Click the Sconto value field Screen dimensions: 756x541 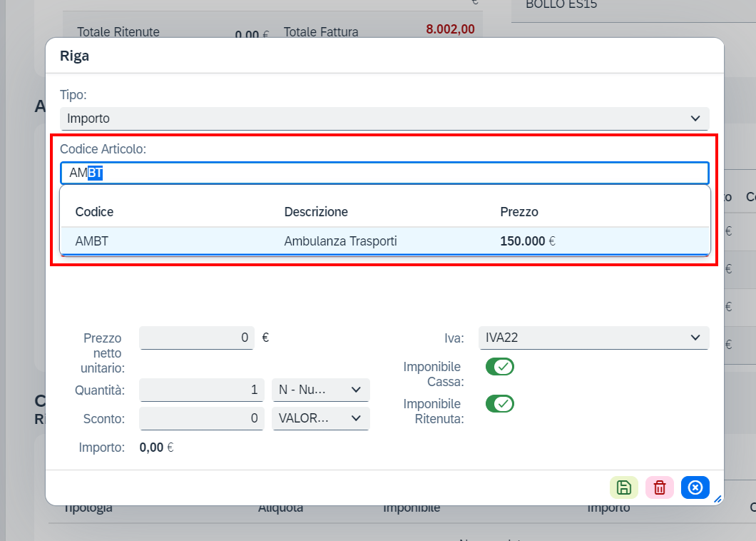click(202, 418)
